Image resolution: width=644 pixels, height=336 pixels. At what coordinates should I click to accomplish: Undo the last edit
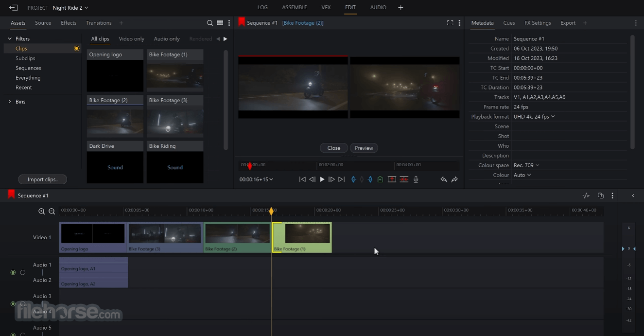pos(444,179)
